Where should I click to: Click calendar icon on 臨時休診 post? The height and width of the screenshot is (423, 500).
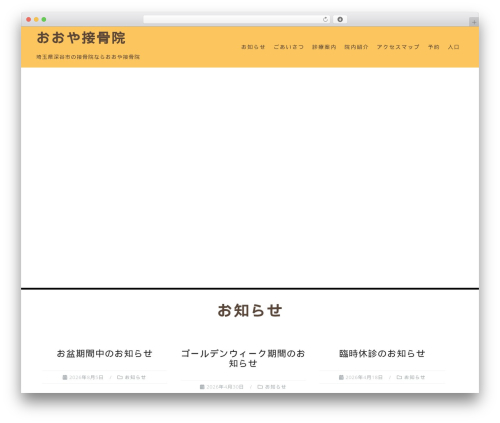point(341,377)
